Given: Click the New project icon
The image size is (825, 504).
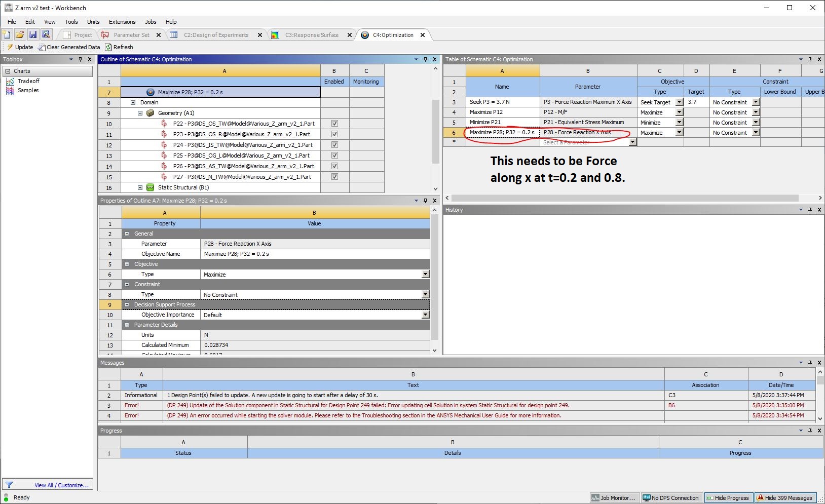Looking at the screenshot, I should (x=7, y=34).
